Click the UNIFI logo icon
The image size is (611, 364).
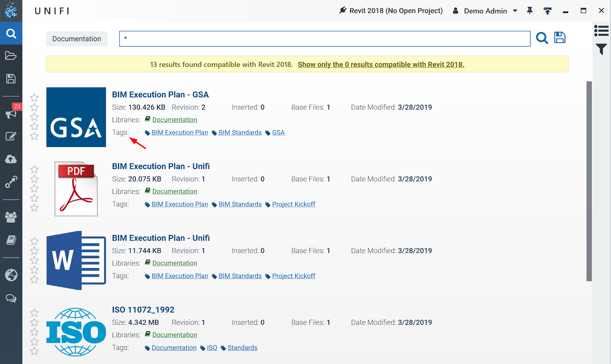11,11
